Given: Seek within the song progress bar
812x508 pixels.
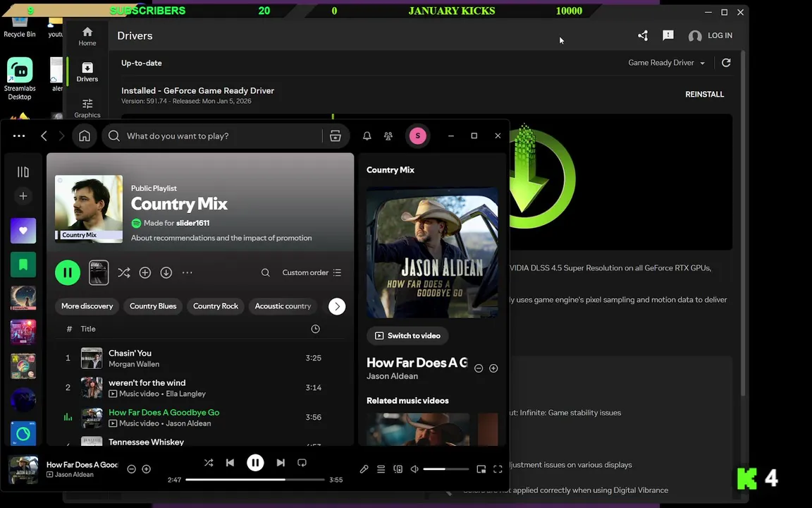Looking at the screenshot, I should tap(254, 480).
